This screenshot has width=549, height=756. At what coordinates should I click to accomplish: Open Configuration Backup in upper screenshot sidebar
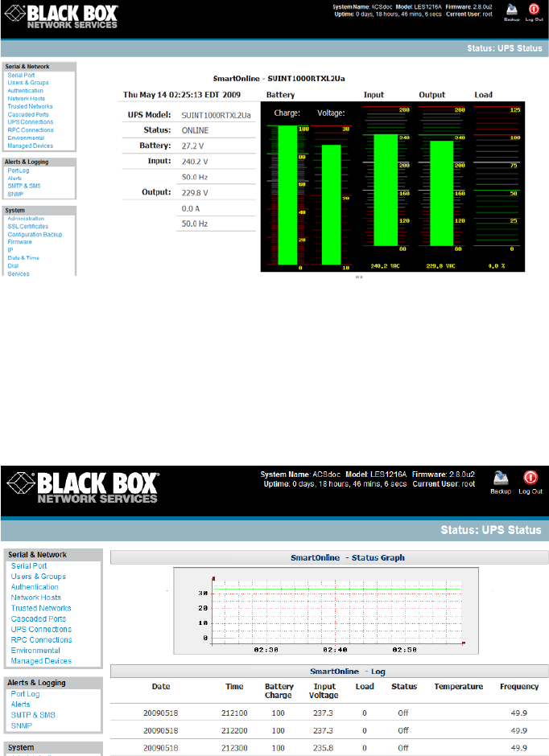point(35,235)
